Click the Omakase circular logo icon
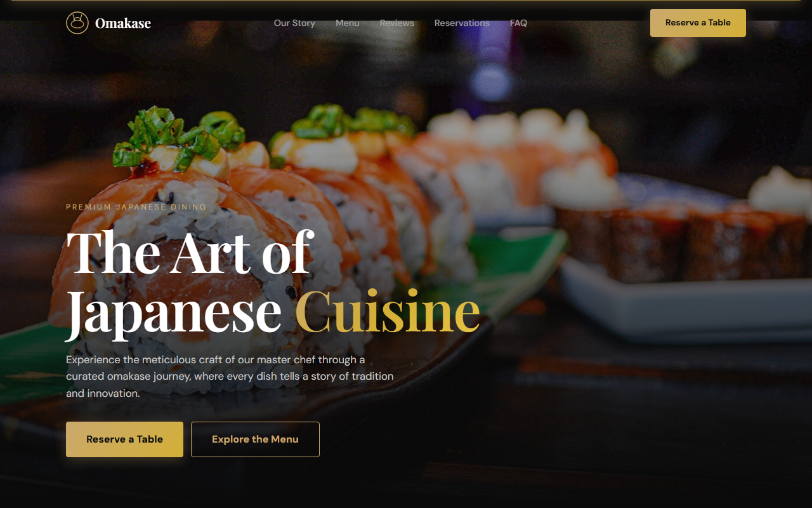 point(77,23)
